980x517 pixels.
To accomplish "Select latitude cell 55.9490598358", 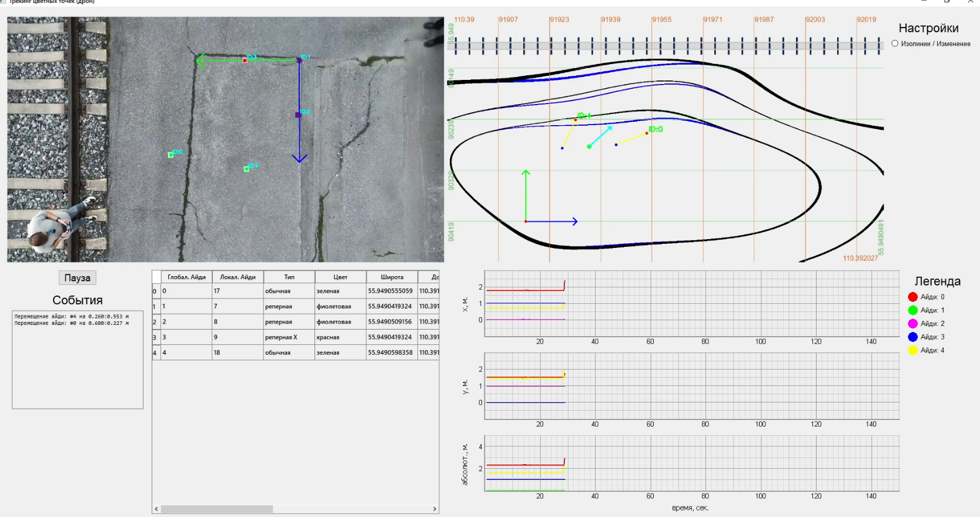I will [x=392, y=352].
